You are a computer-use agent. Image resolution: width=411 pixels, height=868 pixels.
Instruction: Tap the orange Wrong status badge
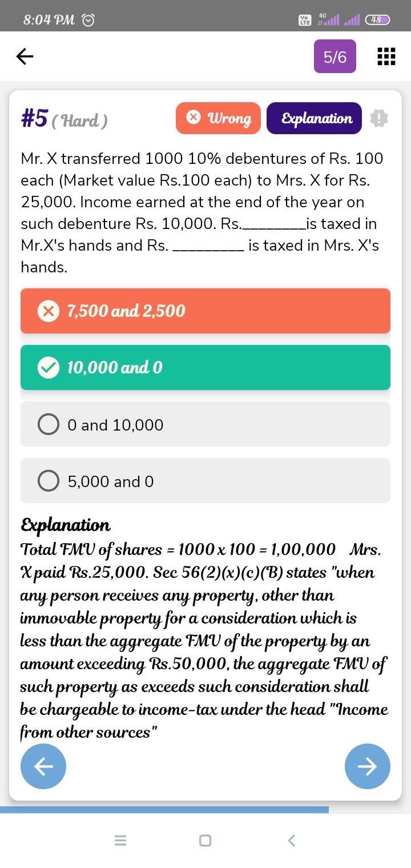point(218,118)
